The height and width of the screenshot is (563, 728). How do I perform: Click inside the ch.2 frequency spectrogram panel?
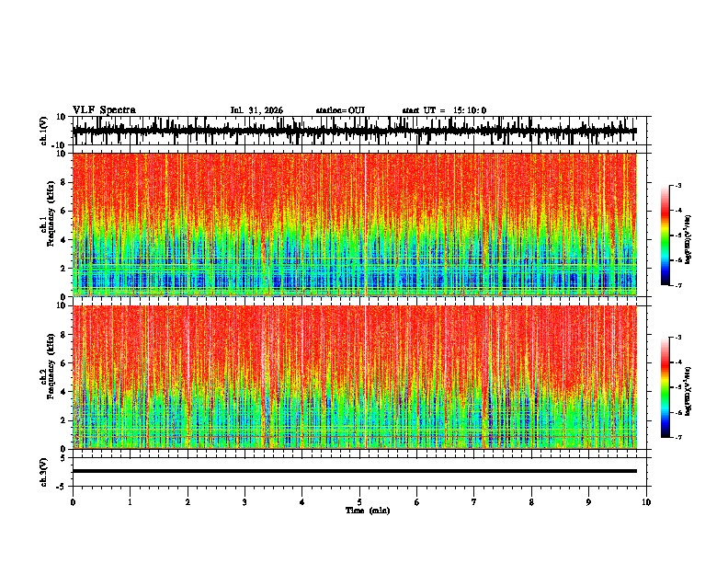tap(354, 377)
